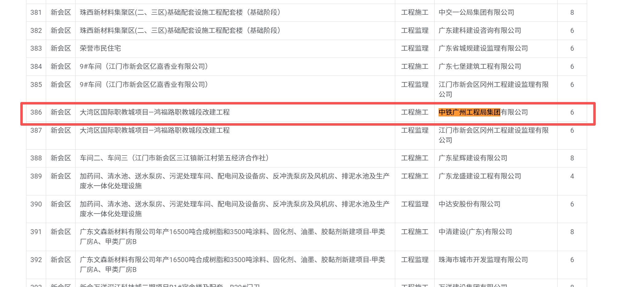Select 新会区 cell in row 388
Screen dimensions: 644x287
click(x=61, y=158)
